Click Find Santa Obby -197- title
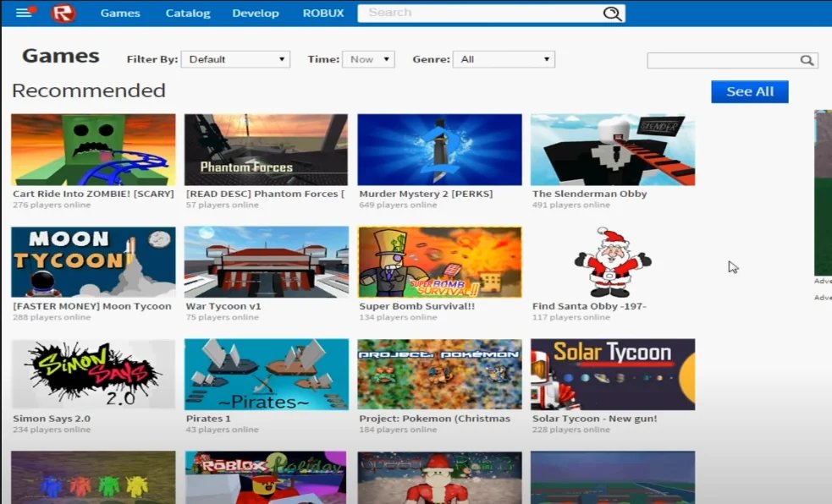Screen dimensions: 832x504 pos(590,306)
